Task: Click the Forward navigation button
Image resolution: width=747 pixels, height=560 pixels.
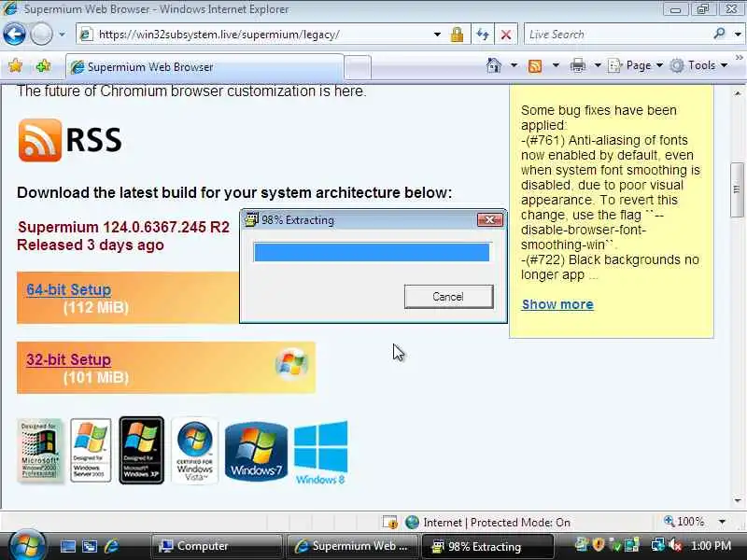Action: [x=41, y=35]
